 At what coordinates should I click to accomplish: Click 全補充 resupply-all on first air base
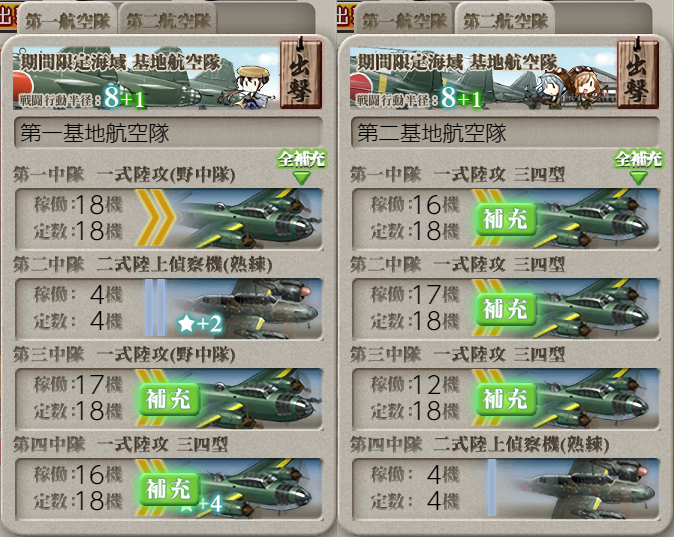(x=301, y=166)
